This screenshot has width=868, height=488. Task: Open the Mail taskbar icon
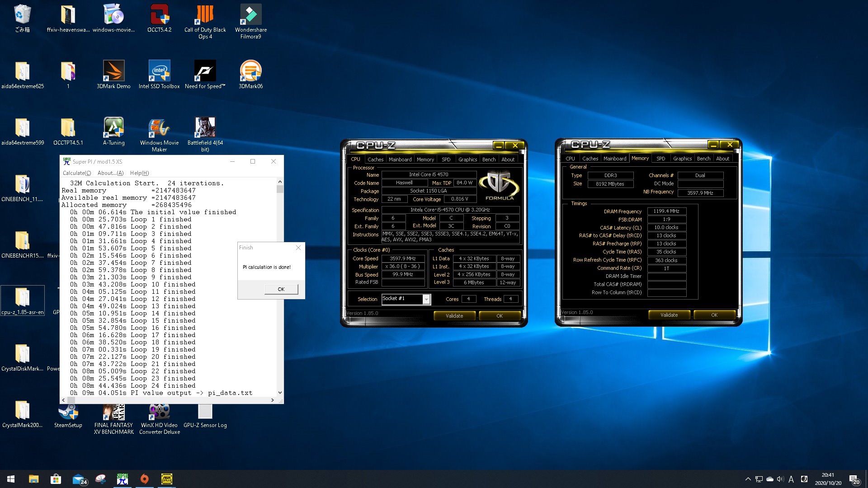[x=78, y=479]
